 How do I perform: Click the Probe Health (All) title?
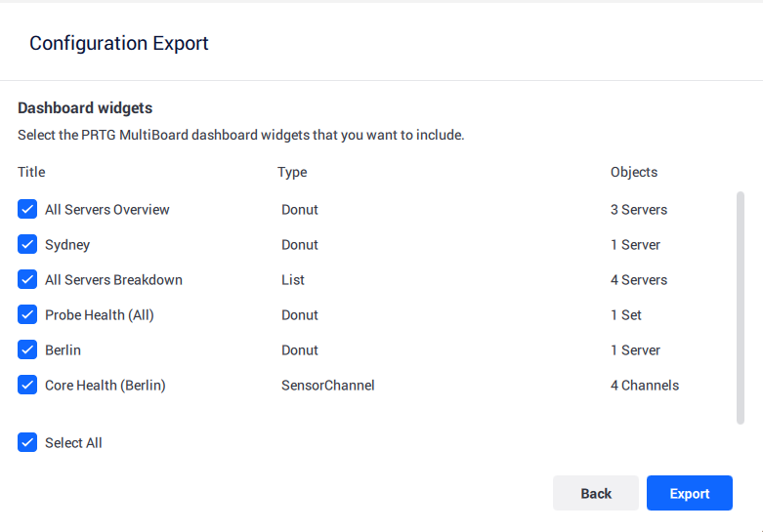(100, 315)
